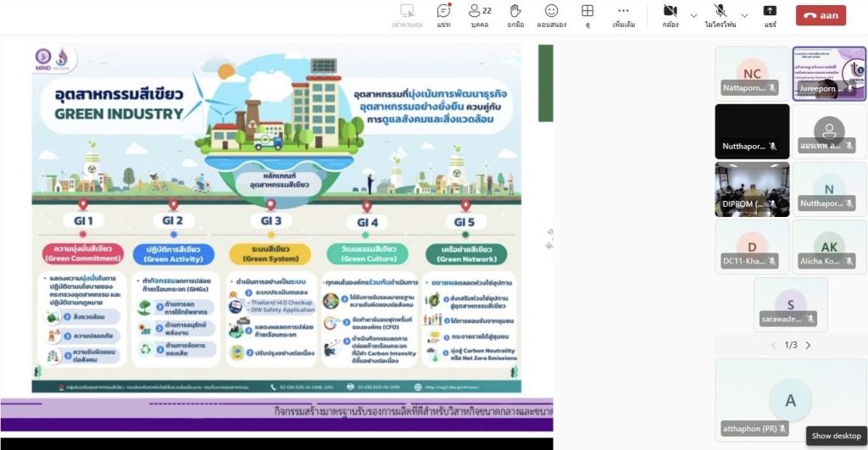Raise your hand in the meeting
The height and width of the screenshot is (450, 868).
[x=515, y=15]
